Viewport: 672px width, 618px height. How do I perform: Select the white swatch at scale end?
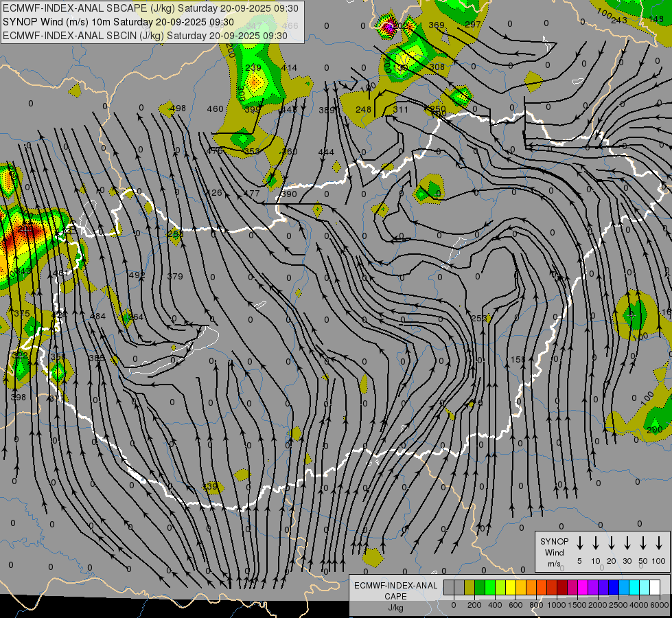pos(655,587)
